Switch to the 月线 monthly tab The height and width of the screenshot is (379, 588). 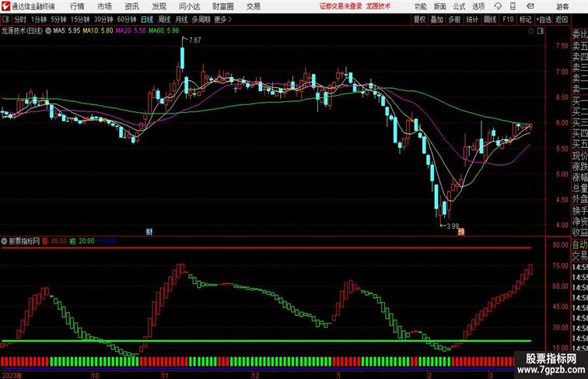point(181,19)
